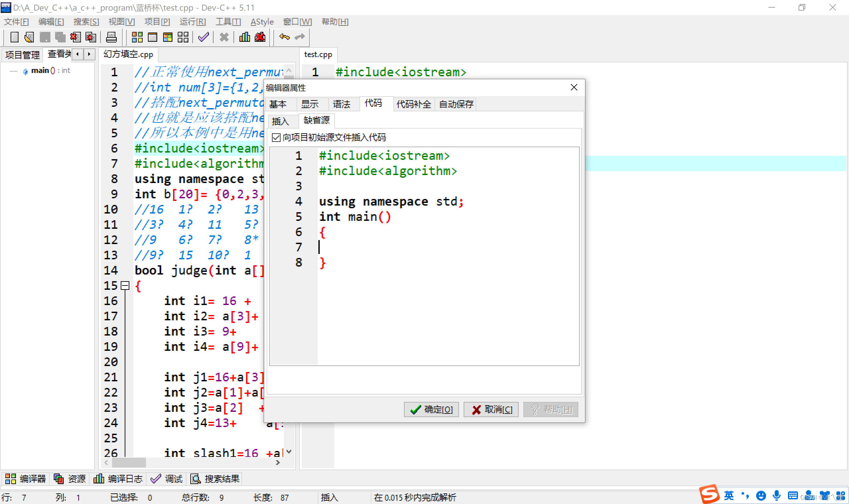This screenshot has width=849, height=504.
Task: Switch to 插入 sub-tab
Action: (x=280, y=121)
